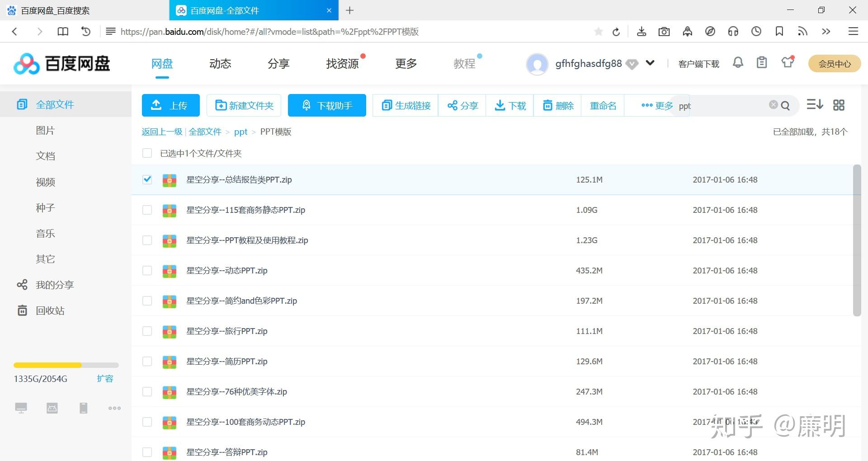Switch to 百度网盘_百度搜索 browser tab
The width and height of the screenshot is (868, 461).
[x=85, y=10]
